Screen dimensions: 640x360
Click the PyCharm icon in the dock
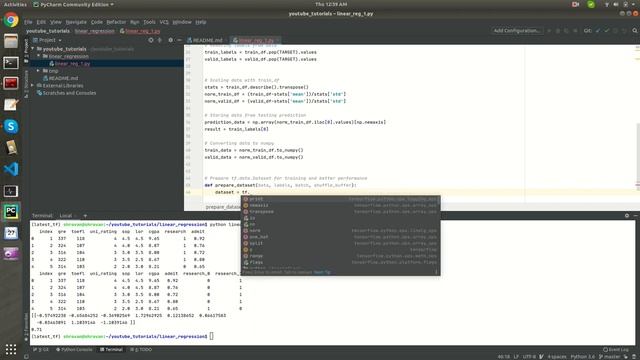11,211
